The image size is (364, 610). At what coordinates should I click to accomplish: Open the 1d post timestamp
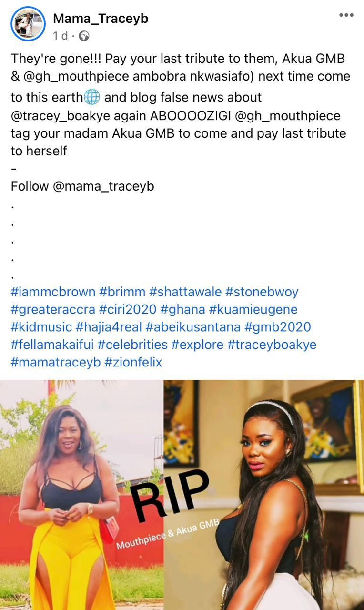point(60,36)
